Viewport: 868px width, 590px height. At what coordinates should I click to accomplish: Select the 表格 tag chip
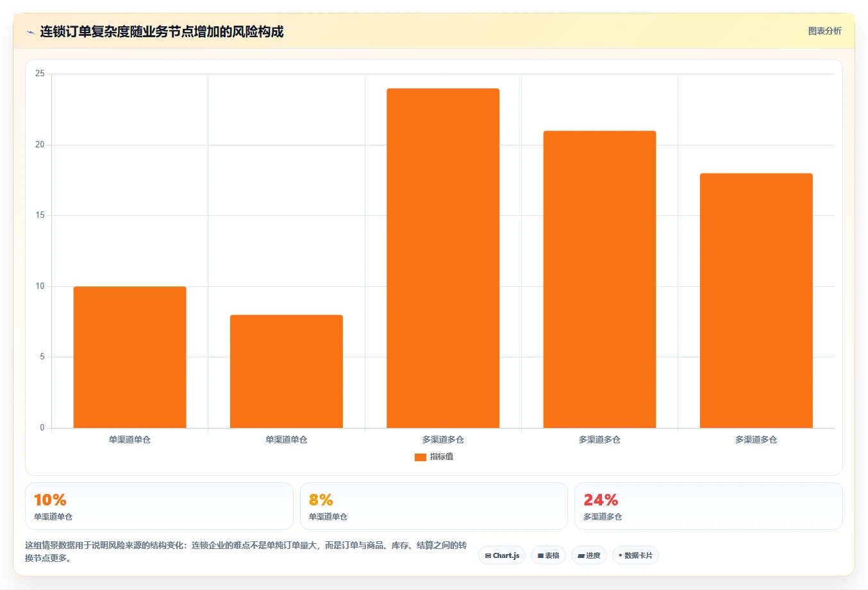pos(548,555)
